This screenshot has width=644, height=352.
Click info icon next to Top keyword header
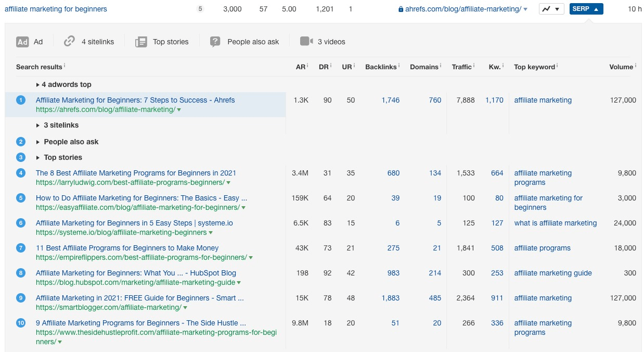(557, 66)
